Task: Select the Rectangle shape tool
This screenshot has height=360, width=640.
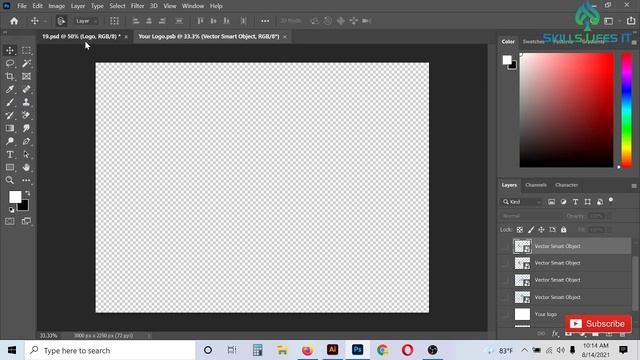Action: [x=10, y=167]
